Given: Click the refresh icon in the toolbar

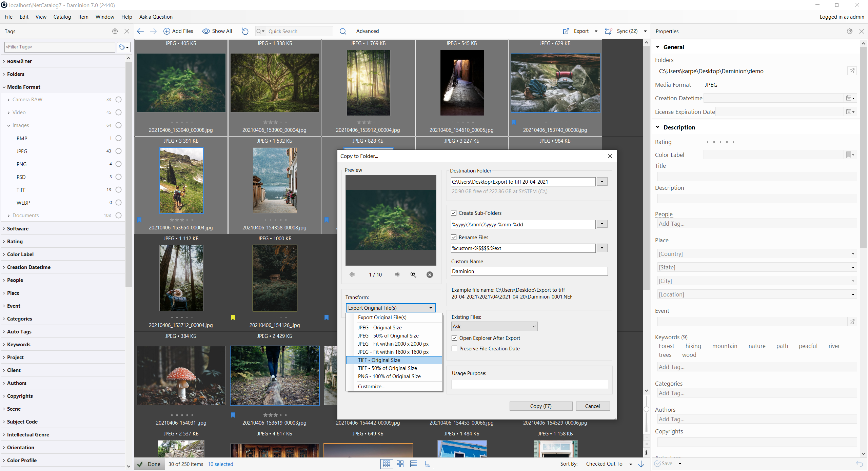Looking at the screenshot, I should click(245, 31).
